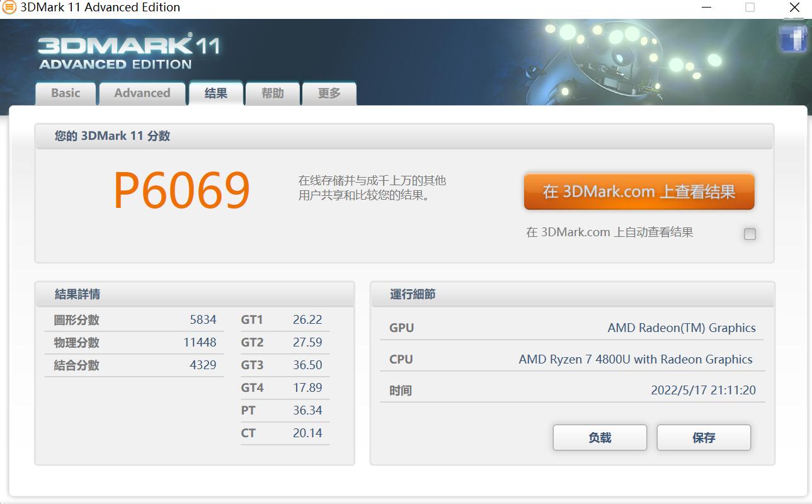Screen dimensions: 812x504
Task: Click the 3DMark 11 title bar app icon
Action: [9, 8]
